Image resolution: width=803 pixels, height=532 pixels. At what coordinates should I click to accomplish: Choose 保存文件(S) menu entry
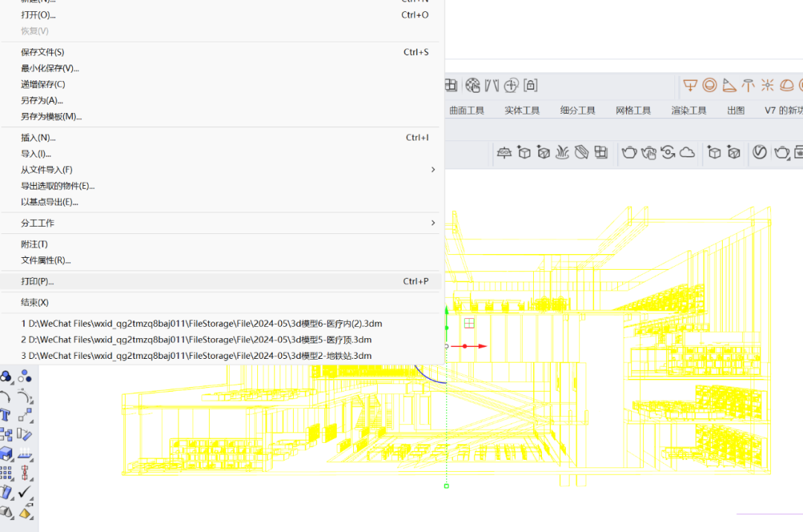(x=222, y=52)
